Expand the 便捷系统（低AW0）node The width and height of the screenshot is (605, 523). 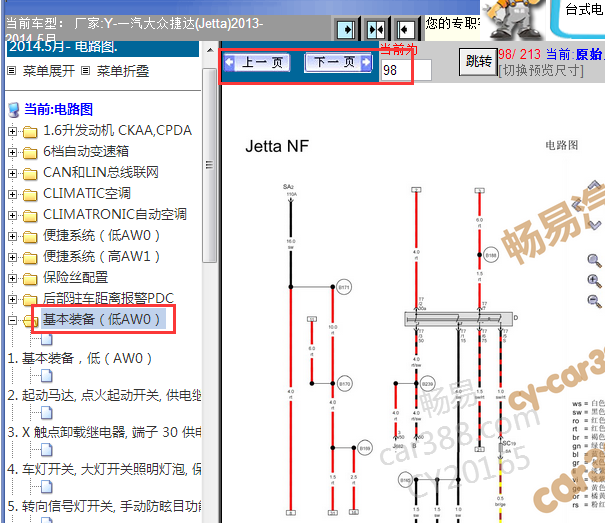click(12, 236)
